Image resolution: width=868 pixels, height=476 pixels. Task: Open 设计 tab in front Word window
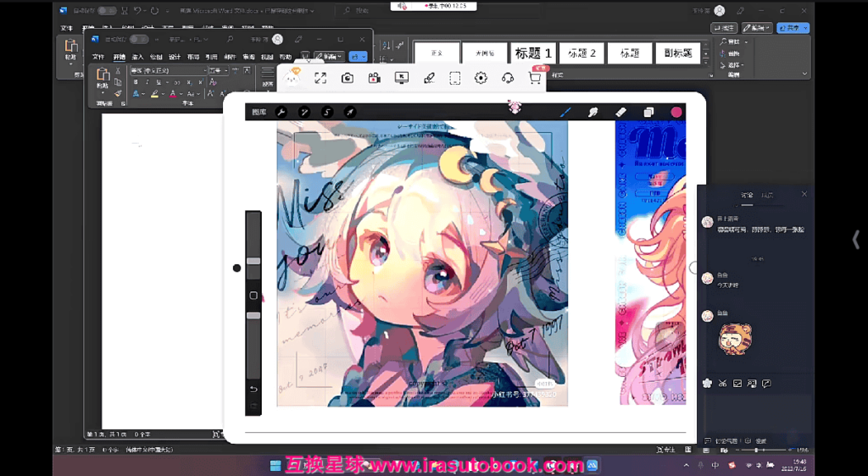pos(175,57)
